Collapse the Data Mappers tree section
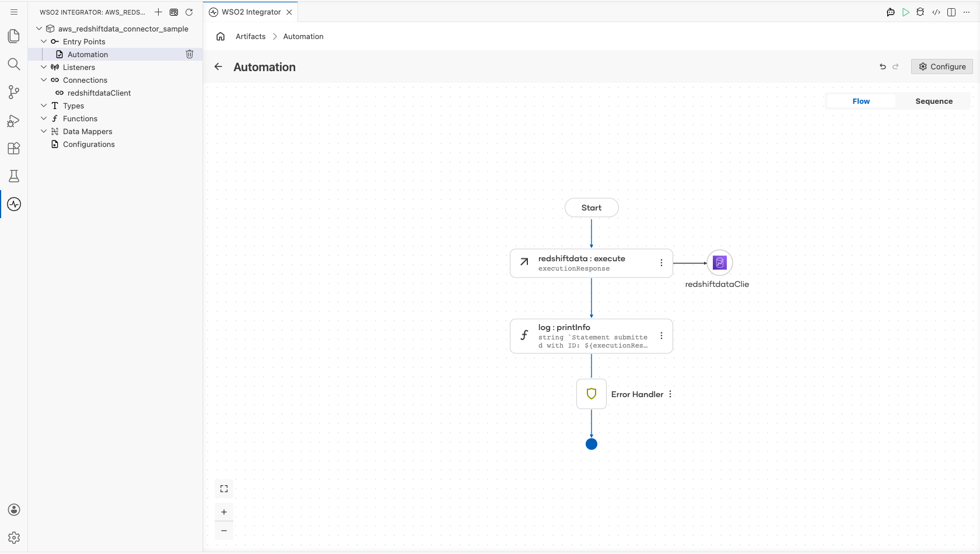The image size is (980, 554). click(44, 131)
